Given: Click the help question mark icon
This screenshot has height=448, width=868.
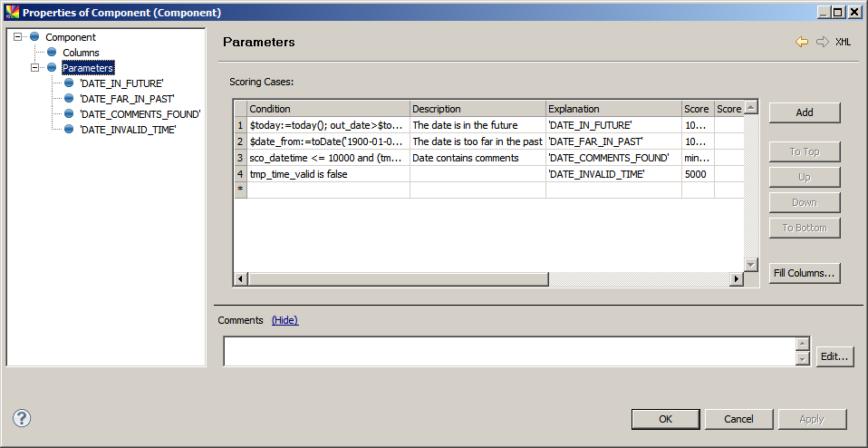Looking at the screenshot, I should 23,418.
